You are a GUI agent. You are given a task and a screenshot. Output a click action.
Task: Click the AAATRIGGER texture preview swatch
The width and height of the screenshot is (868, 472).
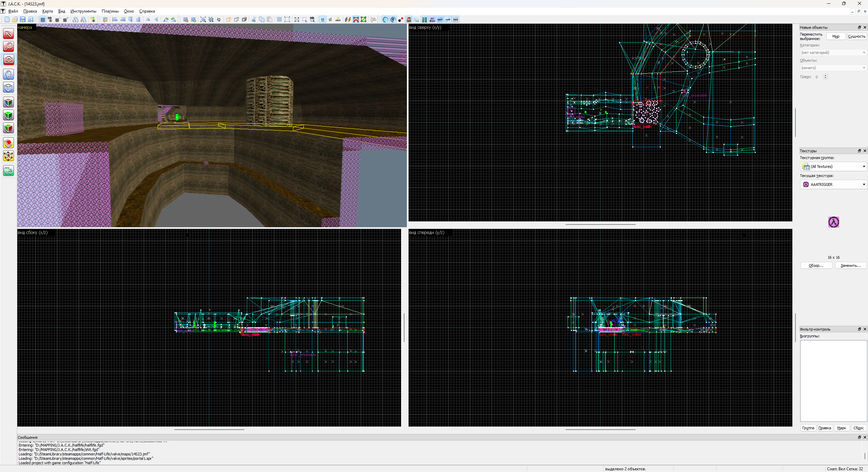(833, 222)
